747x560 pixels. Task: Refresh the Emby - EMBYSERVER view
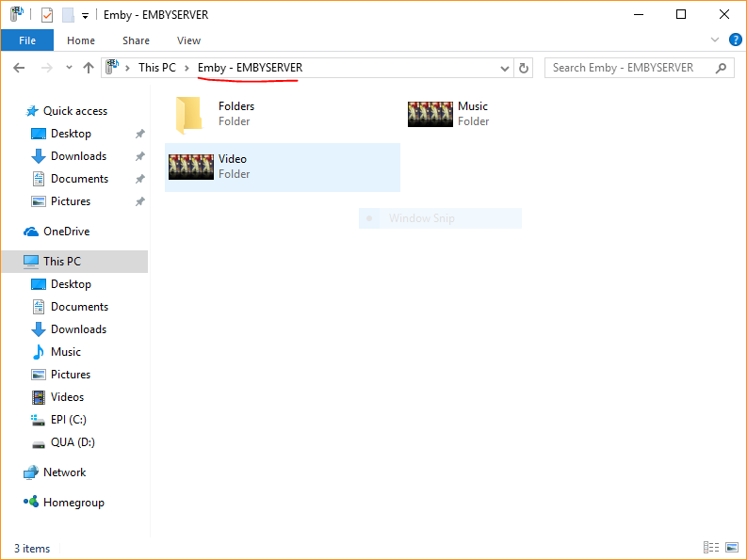coord(524,68)
